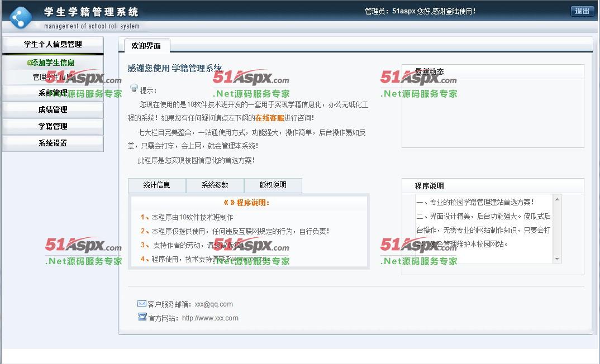Viewport: 600px width, 364px height.
Task: Click 一、专业的校园学籍管理建站首选方案 line
Action: point(475,202)
